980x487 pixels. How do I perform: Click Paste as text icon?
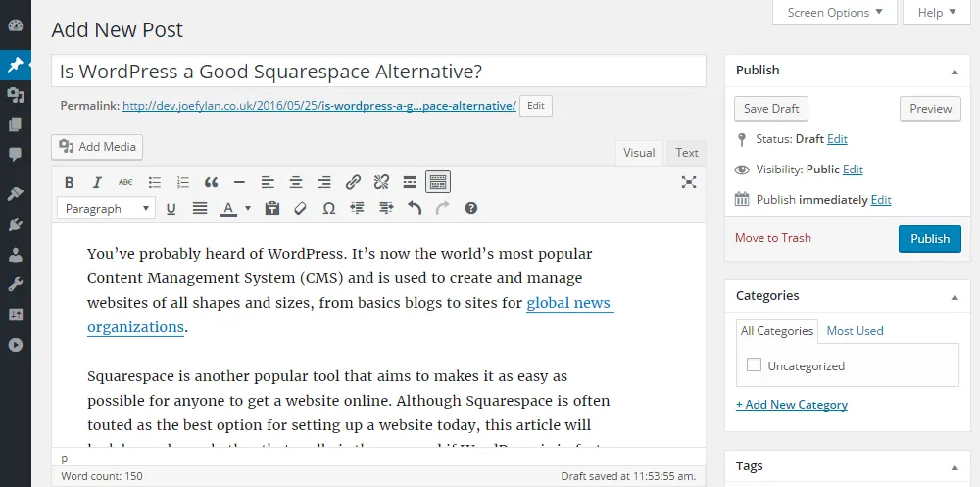click(x=271, y=208)
